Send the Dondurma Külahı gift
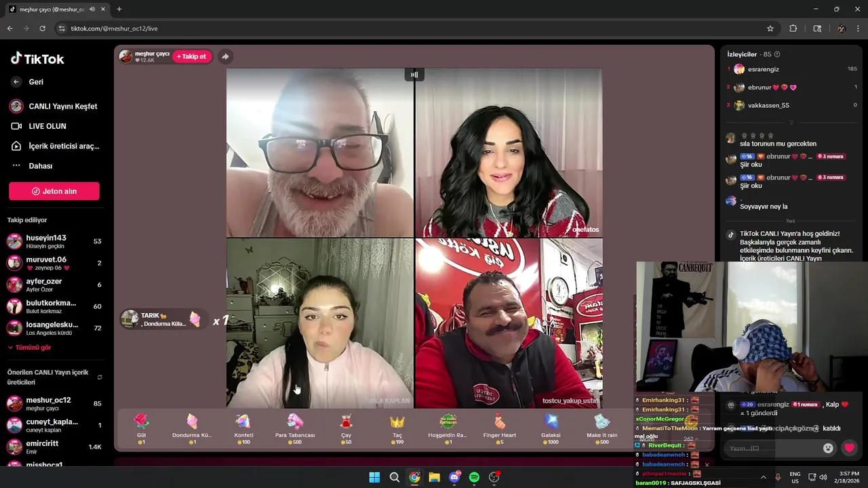868x488 pixels. pyautogui.click(x=192, y=428)
